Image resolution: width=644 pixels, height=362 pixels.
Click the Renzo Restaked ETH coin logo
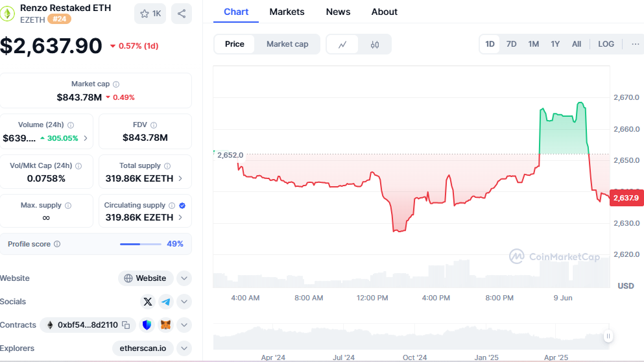(x=7, y=14)
